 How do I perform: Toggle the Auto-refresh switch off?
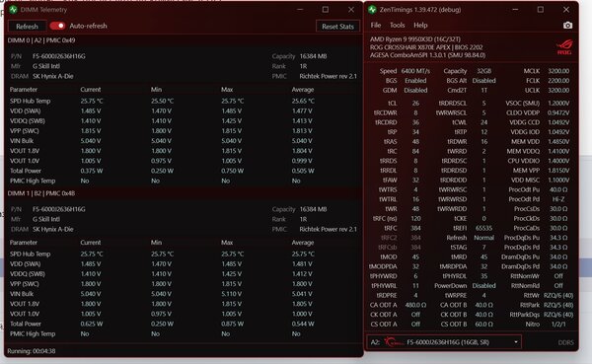tap(57, 26)
